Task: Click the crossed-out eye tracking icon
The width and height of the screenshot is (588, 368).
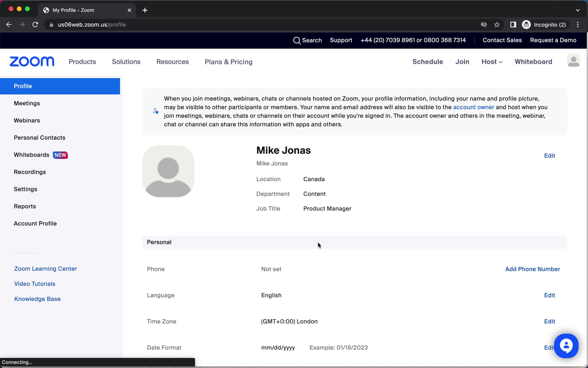Action: [x=484, y=25]
